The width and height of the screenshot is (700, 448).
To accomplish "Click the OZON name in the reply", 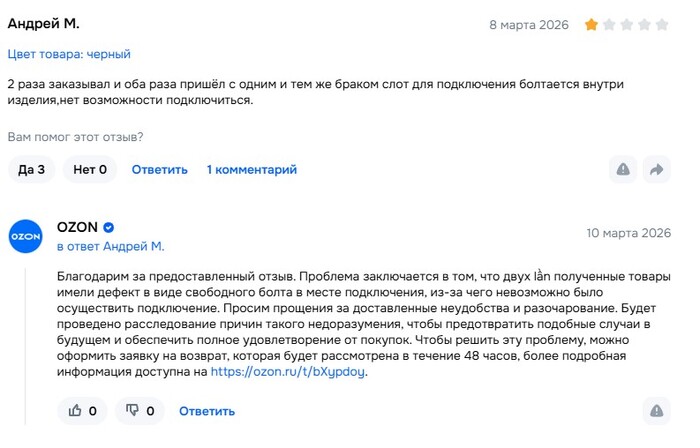I will 77,228.
